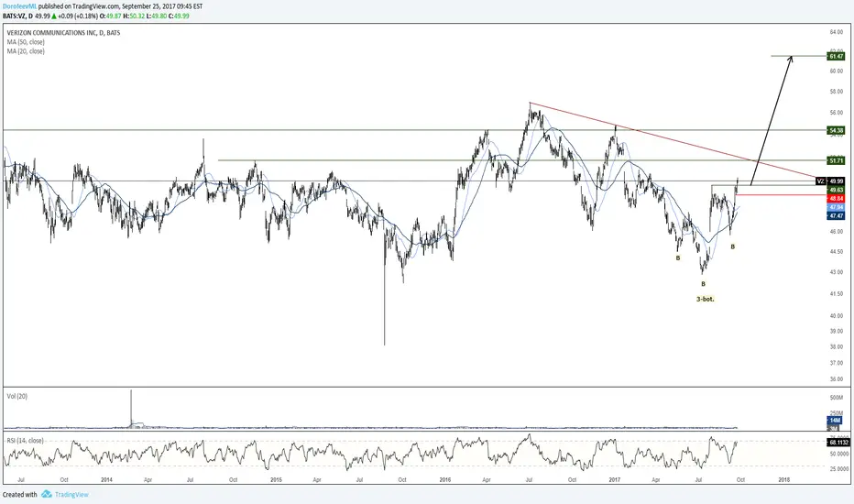Click the 'L:49.80' low value in header
854x504 pixels.
pos(157,16)
